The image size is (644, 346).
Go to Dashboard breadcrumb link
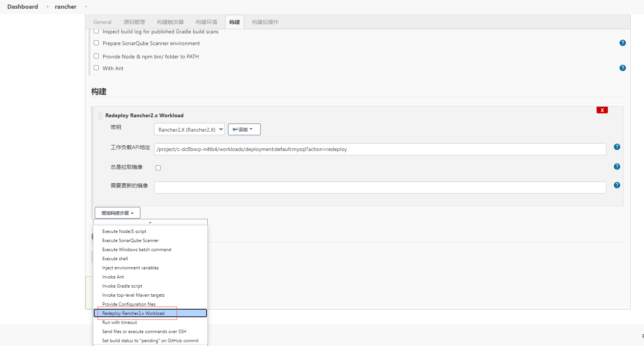(23, 6)
